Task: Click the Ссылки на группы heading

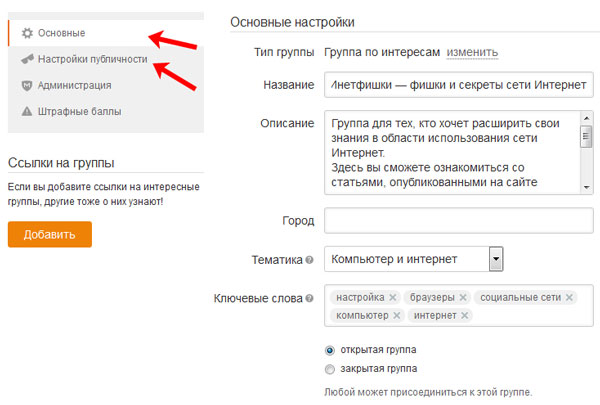Action: point(61,163)
